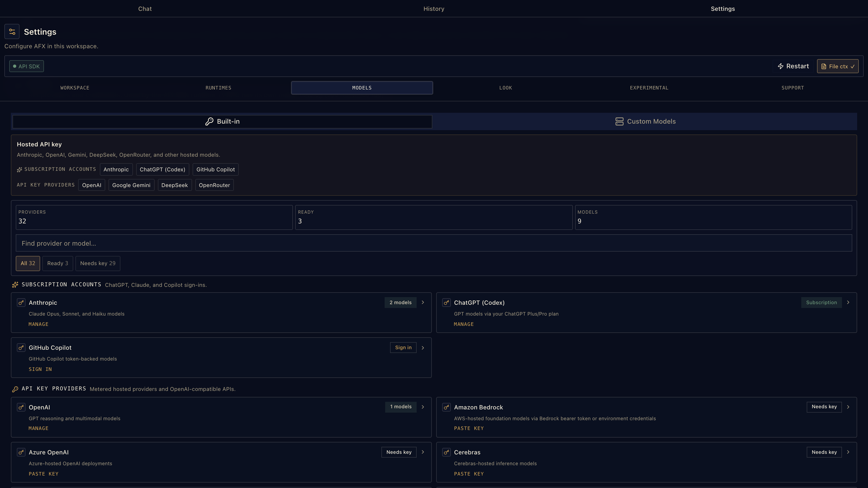Expand the Azure OpenAI card chevron
This screenshot has height=488, width=868.
pos(423,452)
